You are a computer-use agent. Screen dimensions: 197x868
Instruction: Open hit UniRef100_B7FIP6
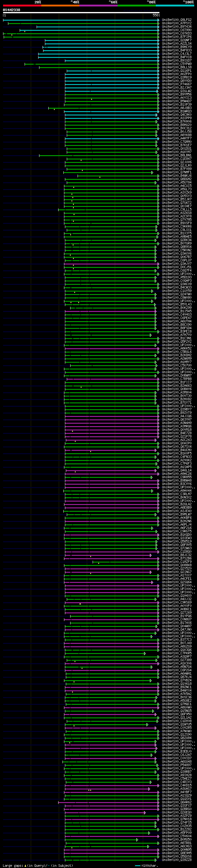pos(177,37)
